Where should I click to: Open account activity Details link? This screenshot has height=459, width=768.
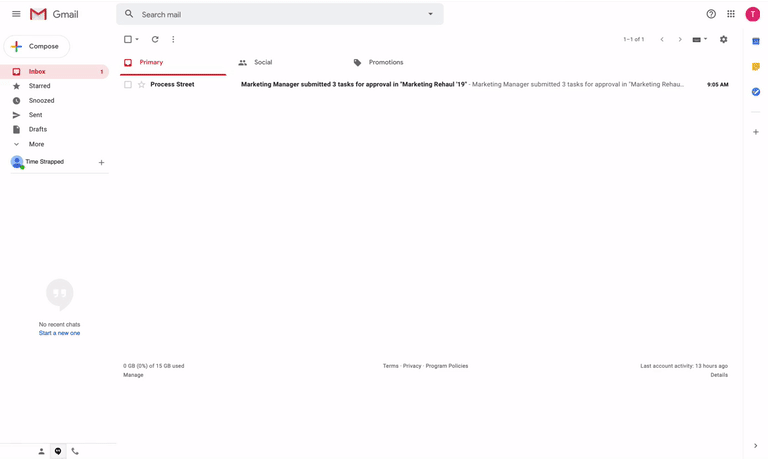point(719,375)
